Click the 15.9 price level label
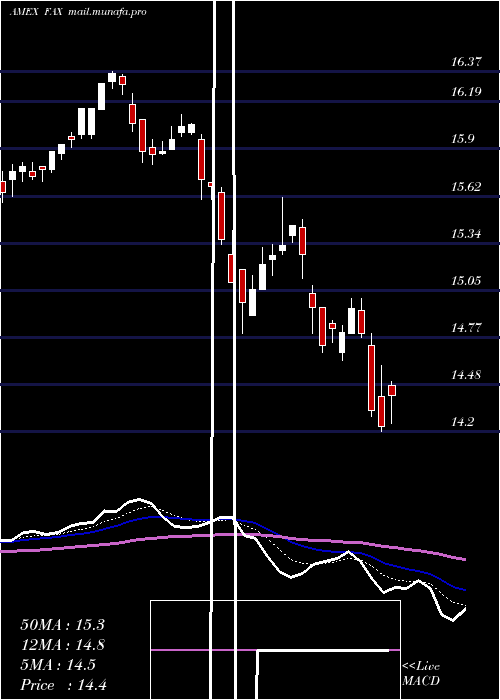Screen dimensions: 500x700 [x=462, y=139]
